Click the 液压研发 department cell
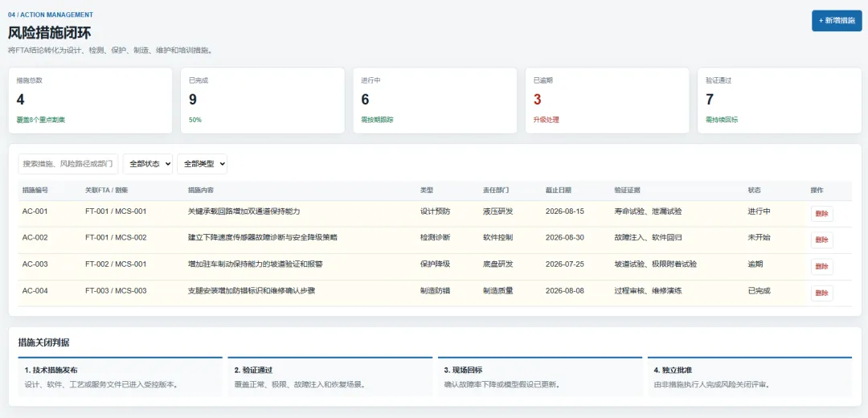 497,211
